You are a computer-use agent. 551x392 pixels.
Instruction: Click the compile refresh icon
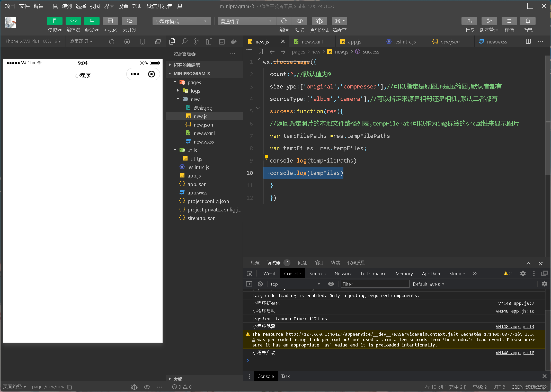[284, 21]
